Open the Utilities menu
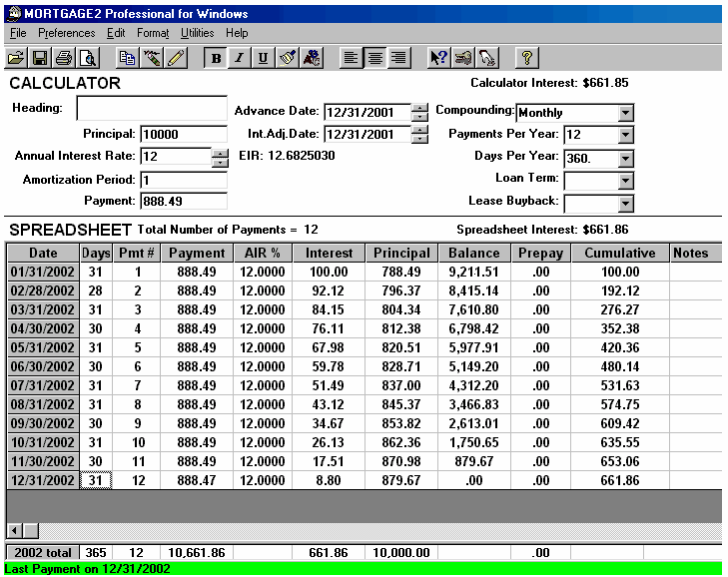The height and width of the screenshot is (577, 728). coord(197,33)
